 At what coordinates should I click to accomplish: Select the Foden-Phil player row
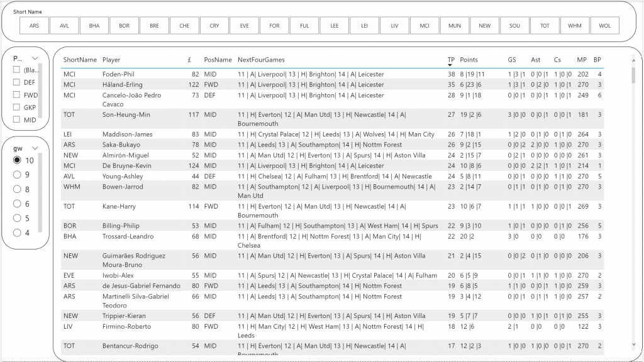tap(119, 74)
